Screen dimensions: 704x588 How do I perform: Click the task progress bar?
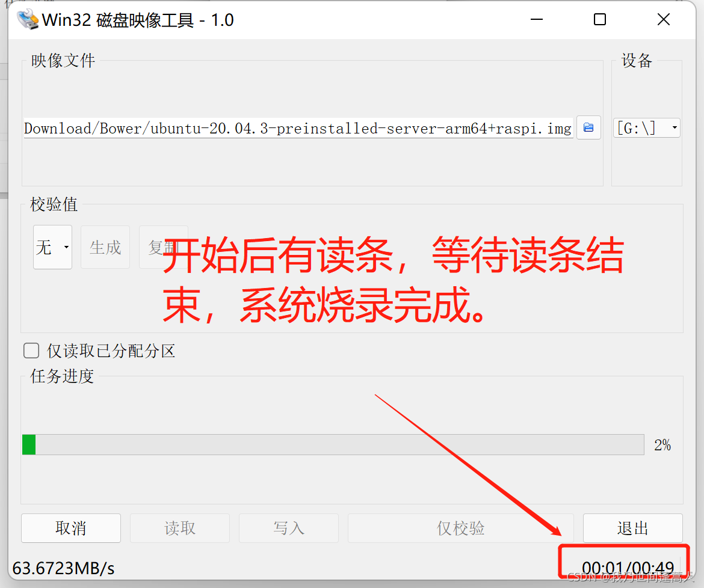point(333,444)
